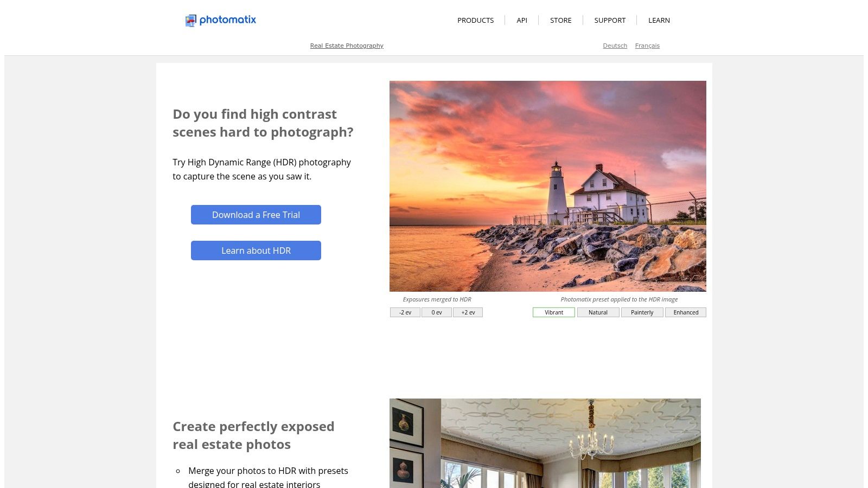Open the SUPPORT menu

coord(610,20)
